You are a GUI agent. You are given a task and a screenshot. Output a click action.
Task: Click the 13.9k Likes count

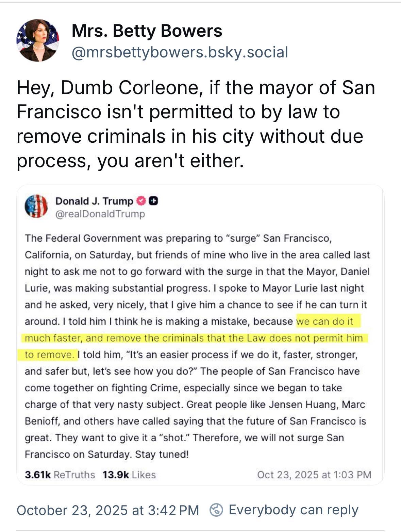point(129,475)
